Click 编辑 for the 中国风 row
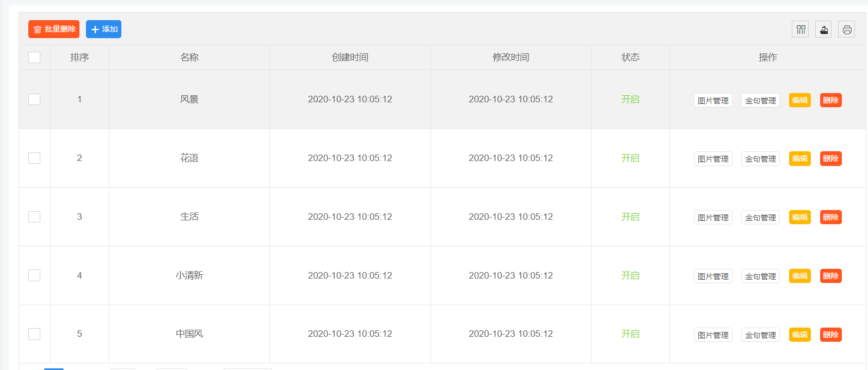Screen dimensions: 868x370 pos(799,335)
